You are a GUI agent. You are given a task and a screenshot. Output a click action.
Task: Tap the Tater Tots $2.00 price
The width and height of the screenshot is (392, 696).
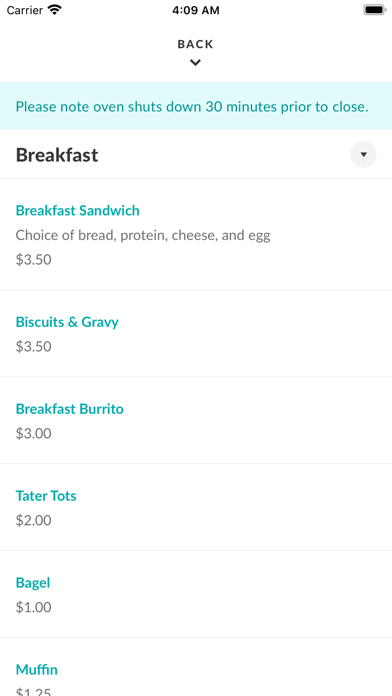pyautogui.click(x=34, y=520)
